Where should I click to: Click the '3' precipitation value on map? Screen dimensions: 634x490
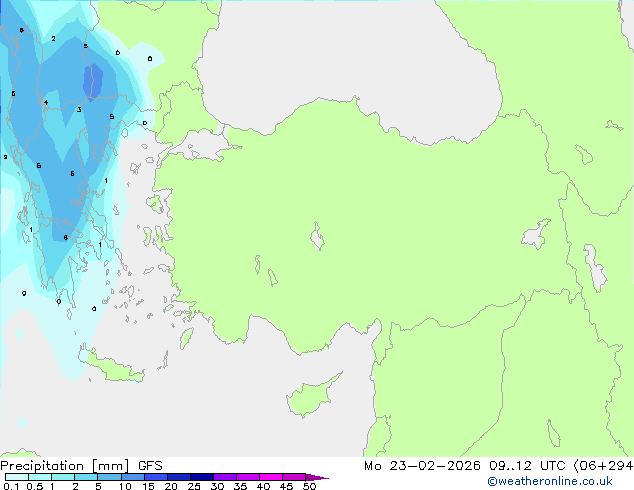coord(79,110)
